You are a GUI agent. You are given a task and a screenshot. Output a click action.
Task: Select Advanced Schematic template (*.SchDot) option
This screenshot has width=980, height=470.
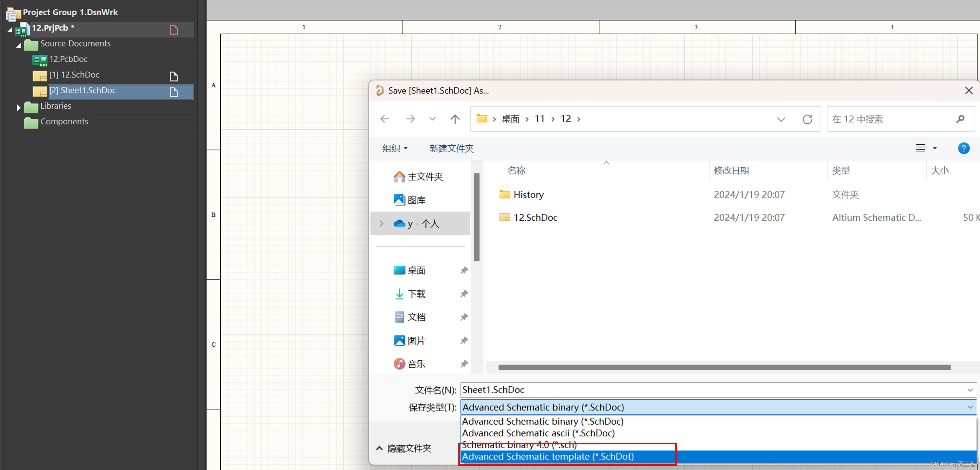tap(548, 456)
